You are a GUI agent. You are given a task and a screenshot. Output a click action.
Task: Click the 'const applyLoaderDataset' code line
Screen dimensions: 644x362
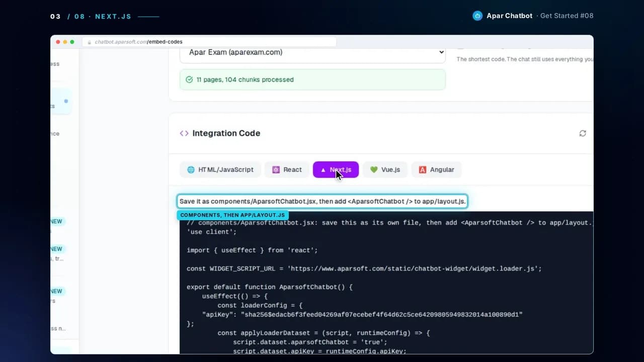[x=324, y=333]
